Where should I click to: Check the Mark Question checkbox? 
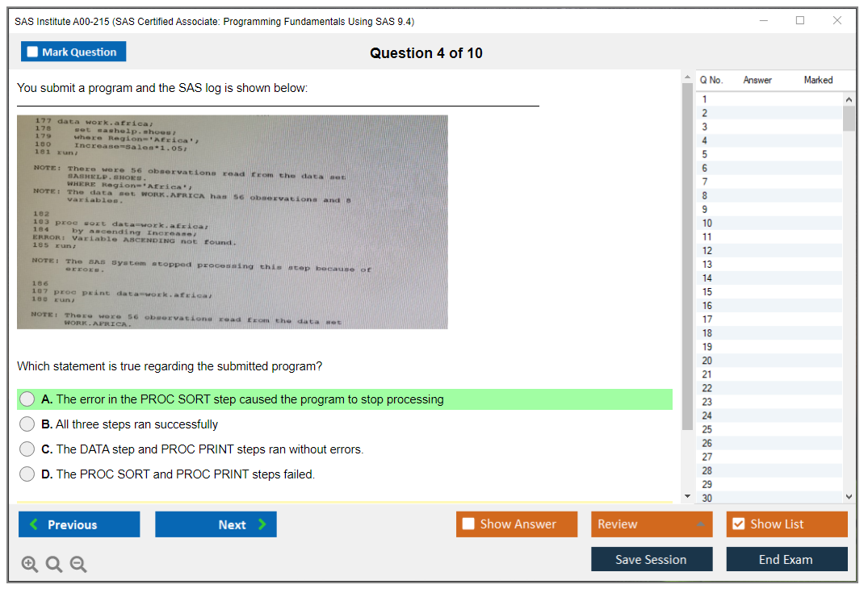click(33, 52)
